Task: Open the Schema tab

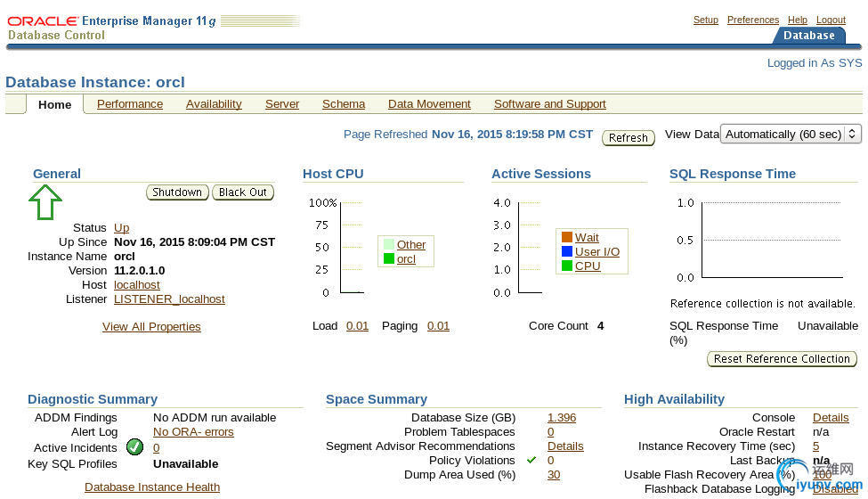Action: coord(344,104)
